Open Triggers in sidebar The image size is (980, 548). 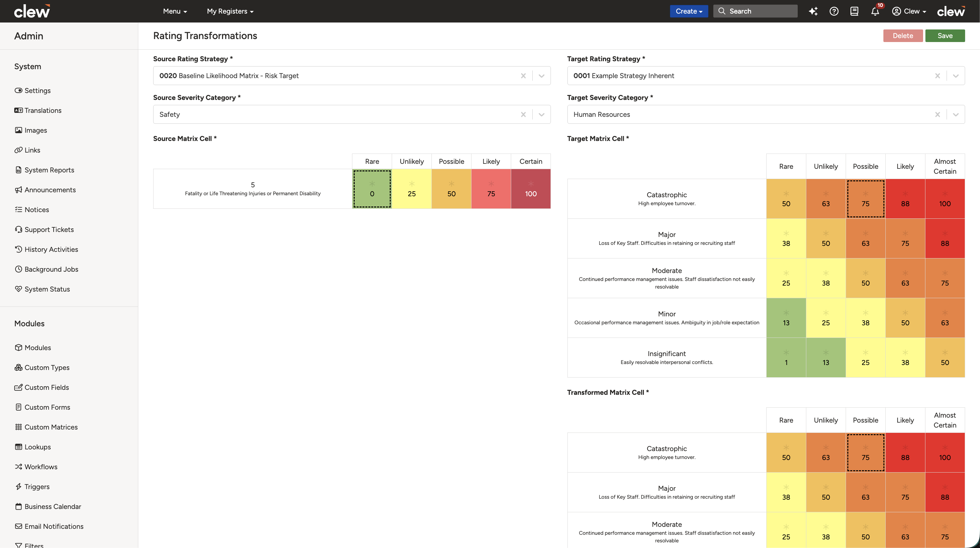pyautogui.click(x=32, y=486)
